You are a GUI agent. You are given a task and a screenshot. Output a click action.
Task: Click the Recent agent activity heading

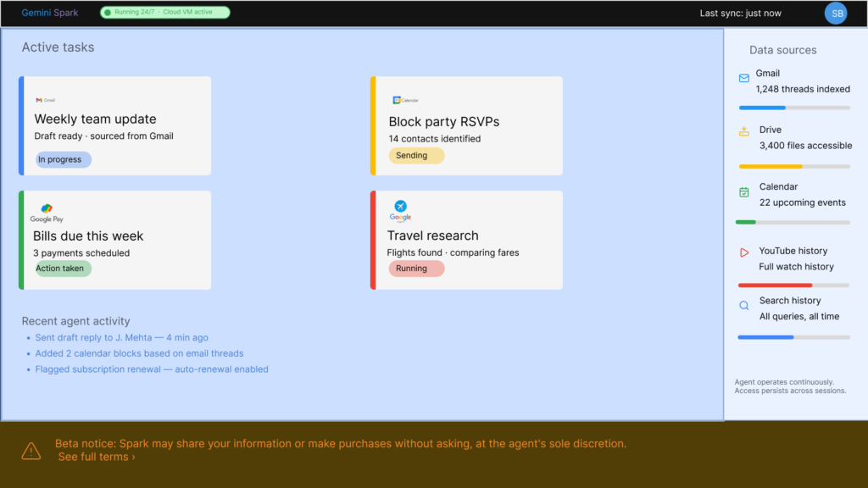[x=75, y=321]
